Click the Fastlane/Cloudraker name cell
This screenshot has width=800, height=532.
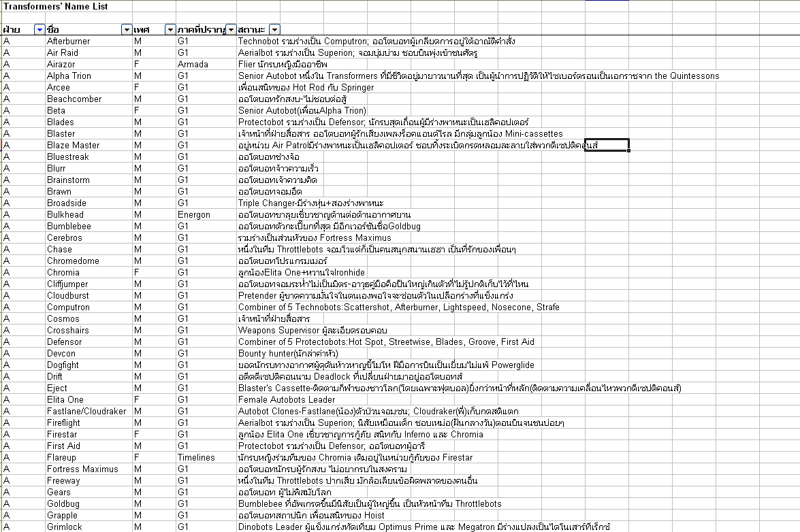89,411
